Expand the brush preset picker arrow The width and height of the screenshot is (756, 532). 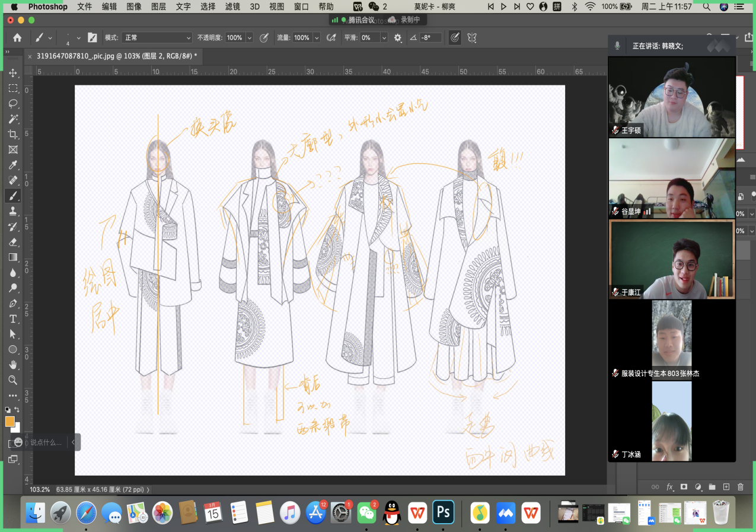[78, 37]
